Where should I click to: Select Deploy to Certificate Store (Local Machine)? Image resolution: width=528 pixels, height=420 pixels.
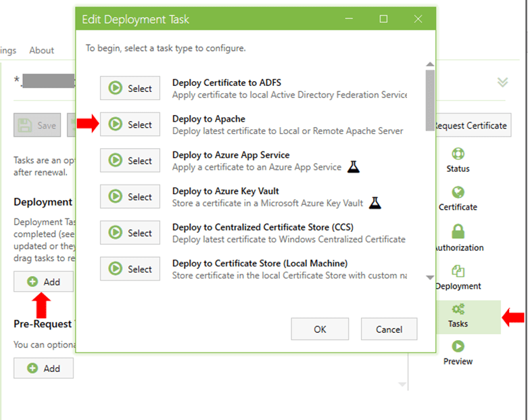click(x=130, y=269)
